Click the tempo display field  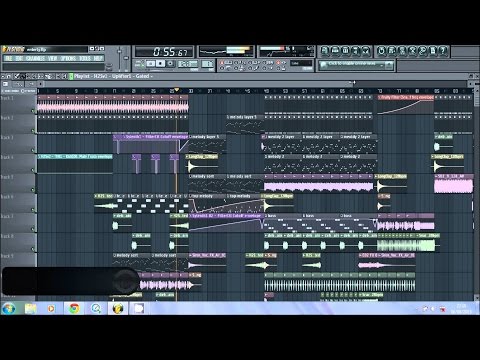[188, 63]
